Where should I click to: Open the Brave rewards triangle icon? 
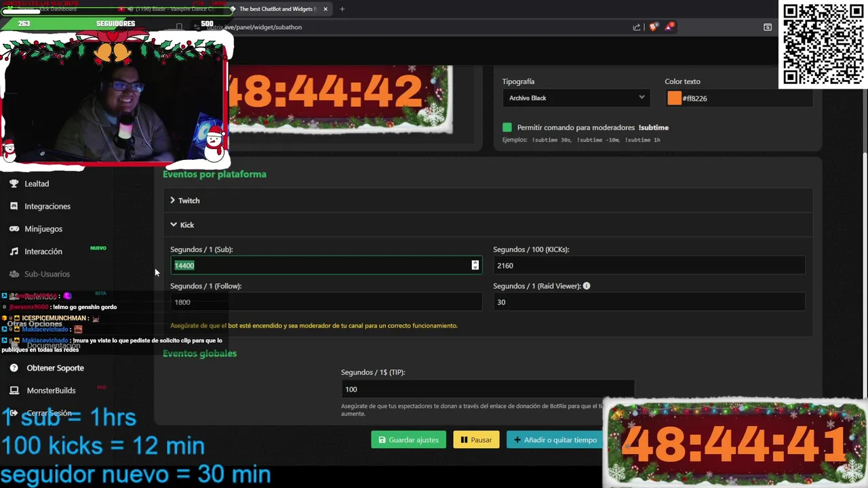pyautogui.click(x=669, y=27)
